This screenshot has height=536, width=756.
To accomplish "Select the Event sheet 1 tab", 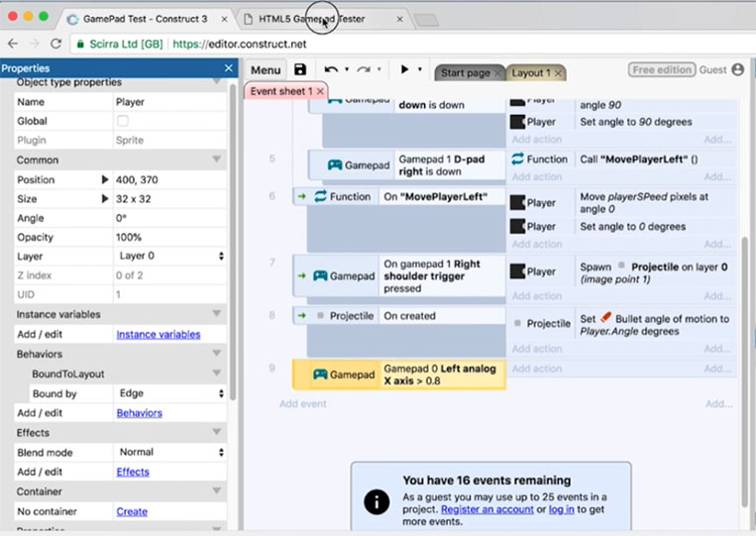I will (281, 91).
